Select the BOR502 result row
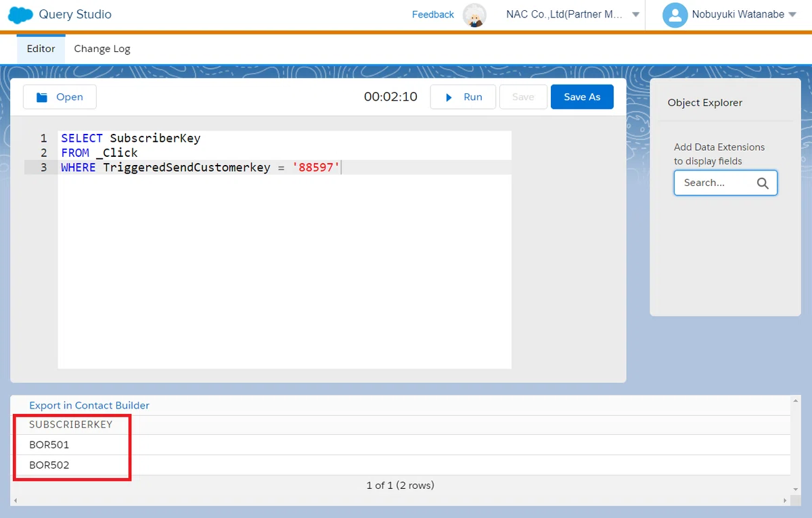812x518 pixels. tap(401, 465)
